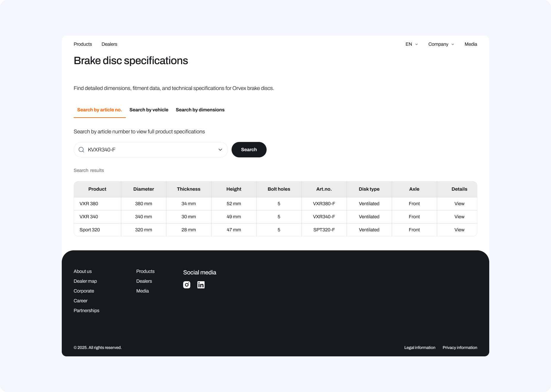Click the Product column header
551x392 pixels.
pos(97,189)
